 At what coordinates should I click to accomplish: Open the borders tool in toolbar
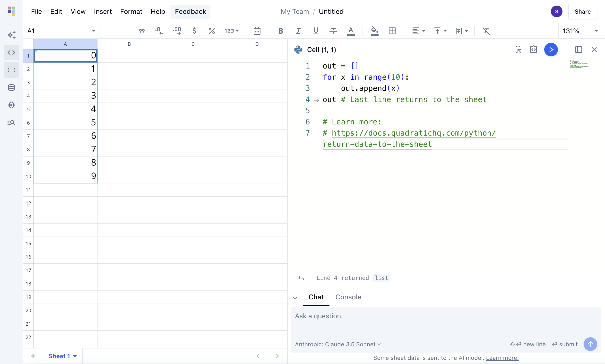point(392,31)
